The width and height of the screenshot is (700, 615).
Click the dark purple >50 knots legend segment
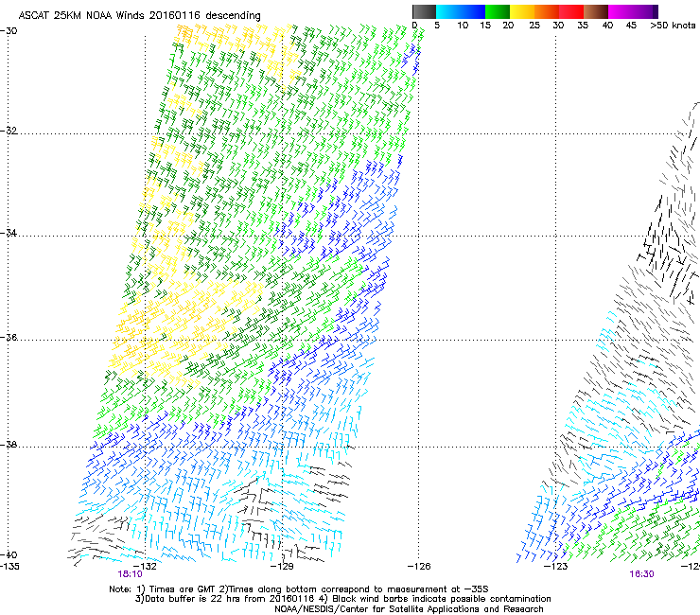(x=655, y=11)
